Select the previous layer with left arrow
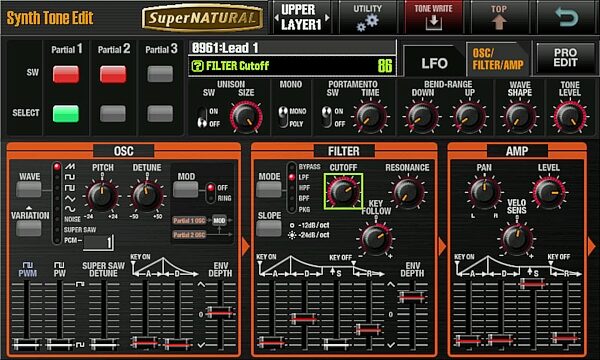 [x=276, y=18]
